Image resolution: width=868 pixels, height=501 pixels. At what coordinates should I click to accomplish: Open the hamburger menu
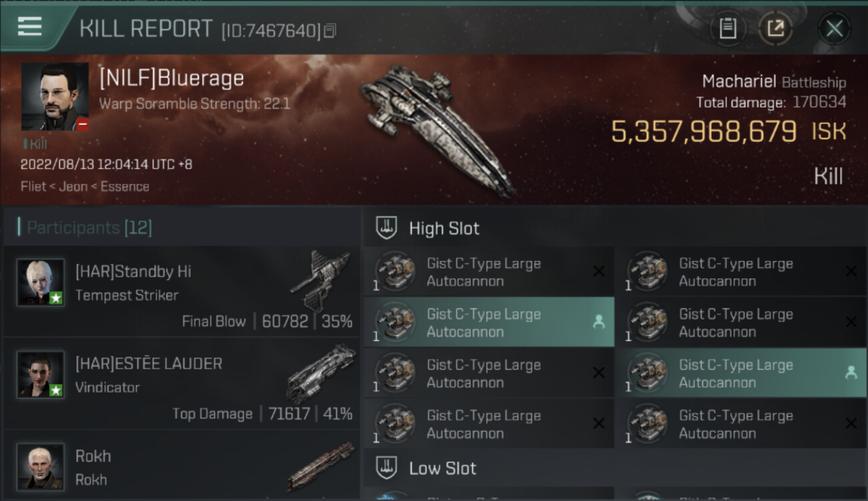(30, 27)
